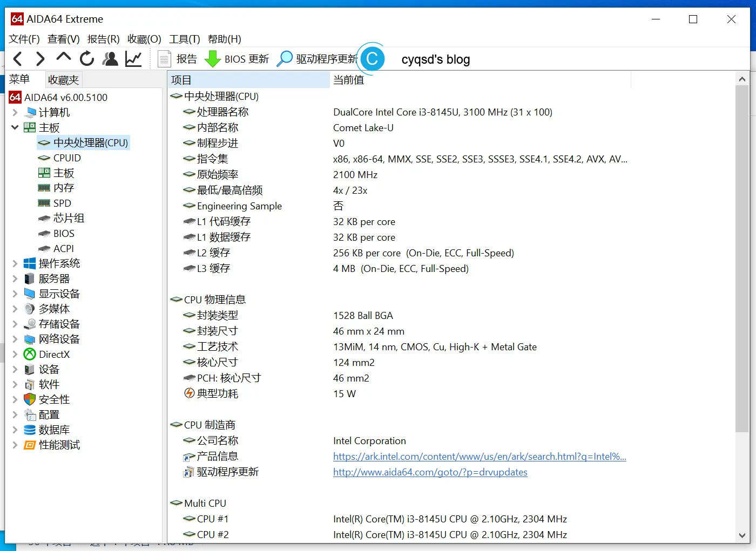Open the 工具(T) menu

coord(184,39)
